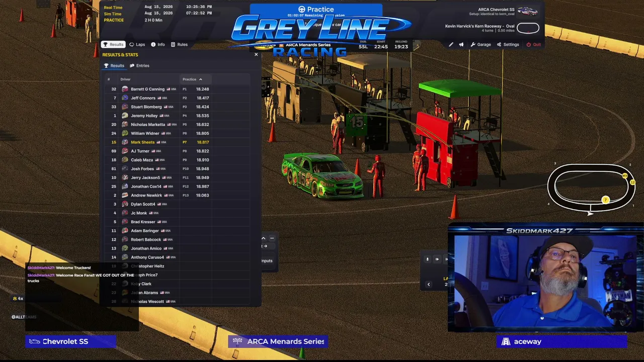Click Josh Forbes' helmet icon
This screenshot has height=362, width=644.
(x=125, y=169)
